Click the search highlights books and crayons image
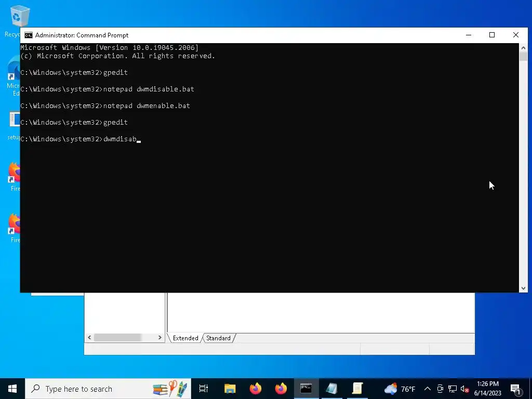The image size is (532, 399). point(170,389)
